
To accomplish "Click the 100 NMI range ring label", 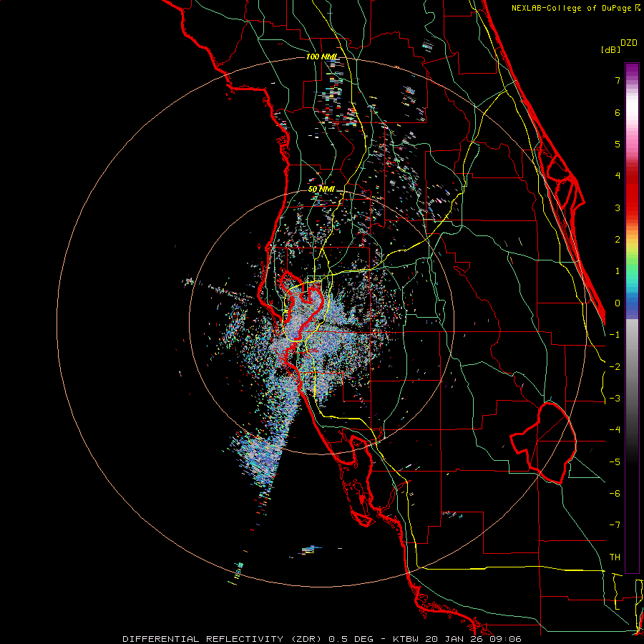I will coord(322,57).
